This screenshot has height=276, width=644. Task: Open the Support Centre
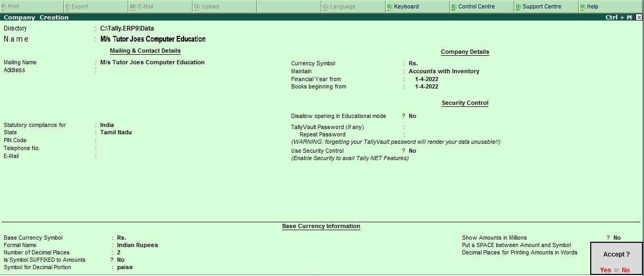click(538, 7)
